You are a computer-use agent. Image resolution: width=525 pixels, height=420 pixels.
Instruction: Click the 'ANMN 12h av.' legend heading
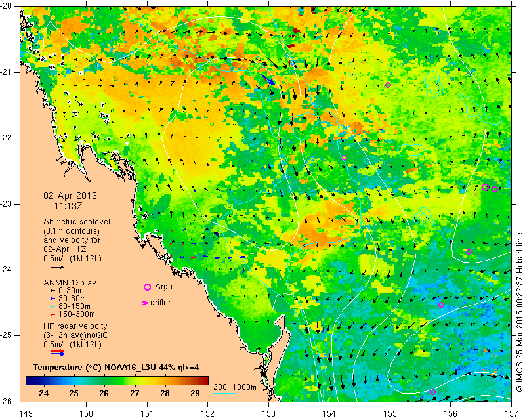click(71, 283)
